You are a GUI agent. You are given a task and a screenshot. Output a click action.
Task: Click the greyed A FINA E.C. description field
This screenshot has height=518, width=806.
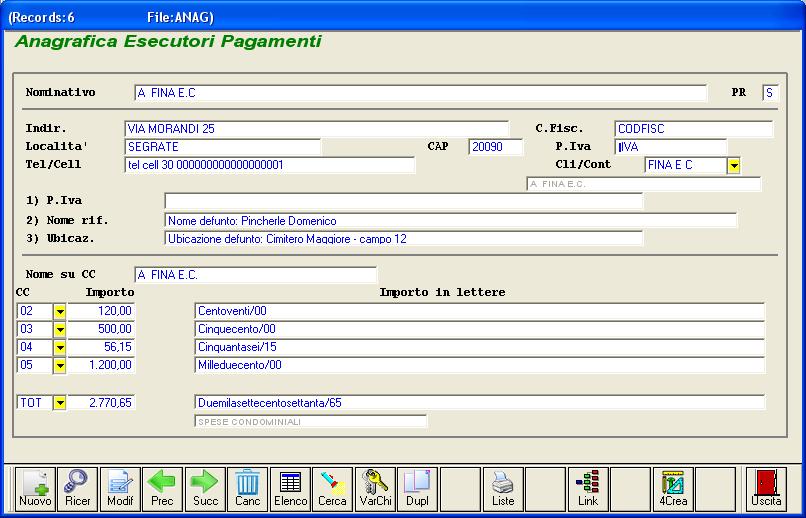pyautogui.click(x=644, y=183)
